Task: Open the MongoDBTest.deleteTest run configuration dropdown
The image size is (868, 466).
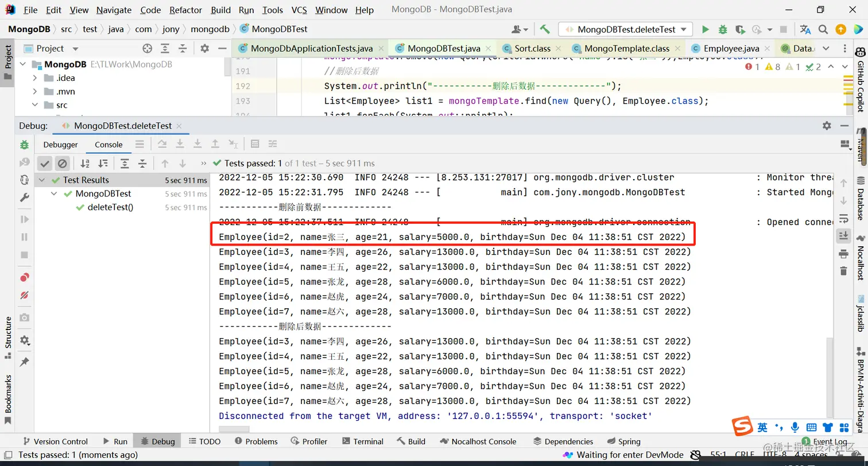Action: click(625, 29)
